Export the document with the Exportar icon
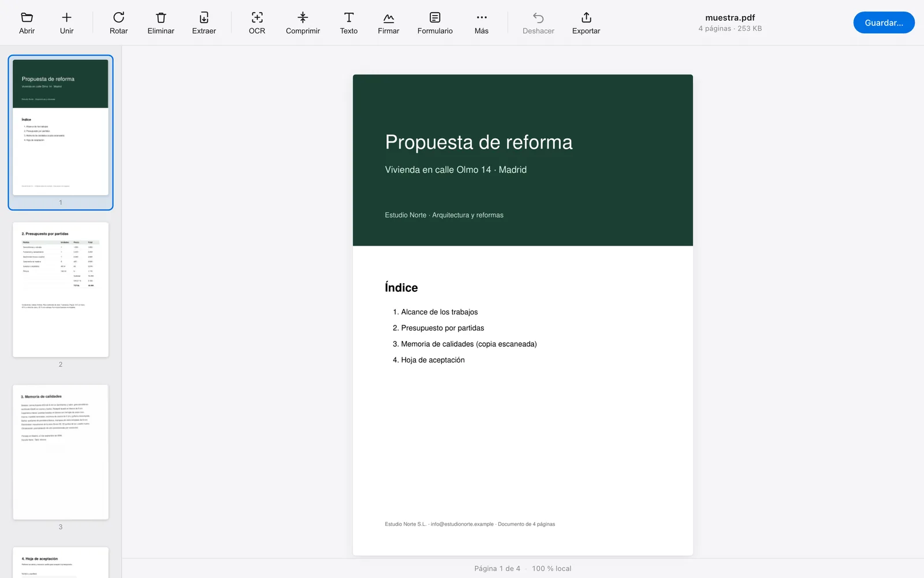Viewport: 924px width, 578px height. 586,18
